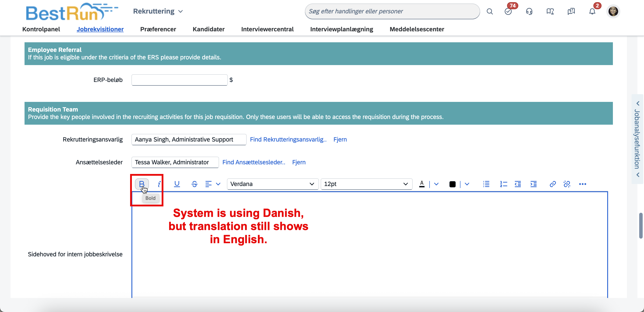644x312 pixels.
Task: Expand the text color picker arrow
Action: click(436, 184)
